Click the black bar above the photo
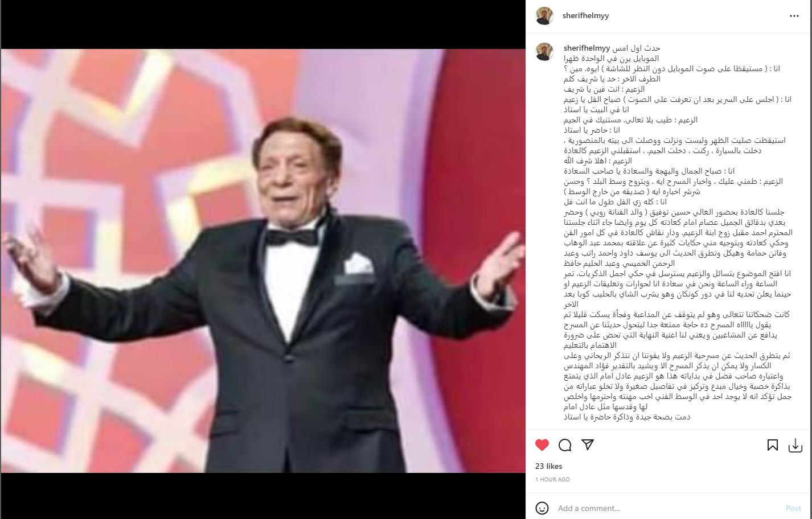Viewport: 812px width, 519px height. [263, 24]
